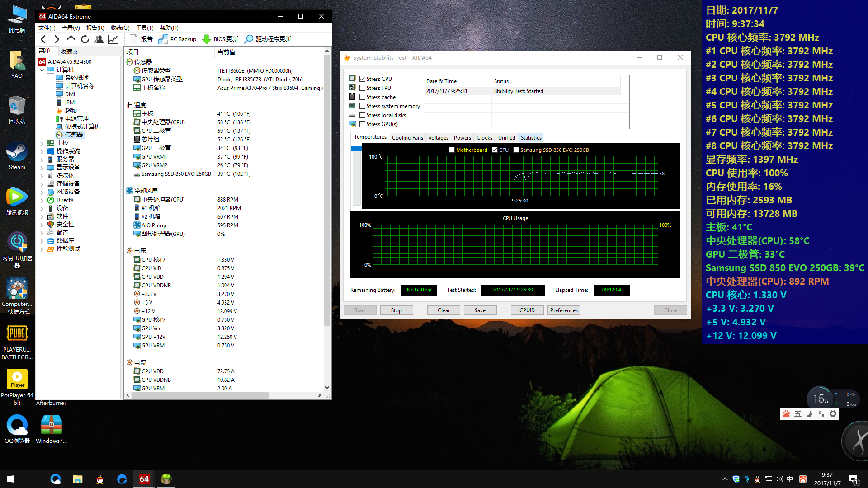
Task: Click the vertical scrollbar in sensor list
Action: [x=327, y=190]
